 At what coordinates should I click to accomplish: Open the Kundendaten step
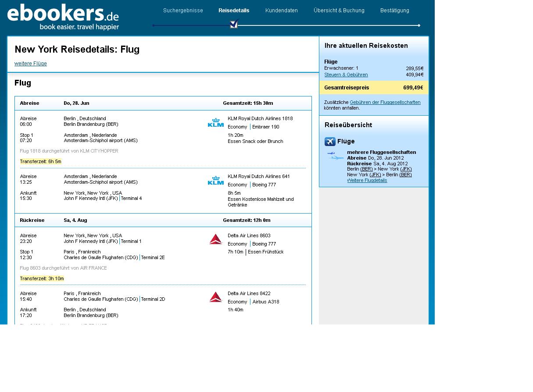tap(282, 11)
